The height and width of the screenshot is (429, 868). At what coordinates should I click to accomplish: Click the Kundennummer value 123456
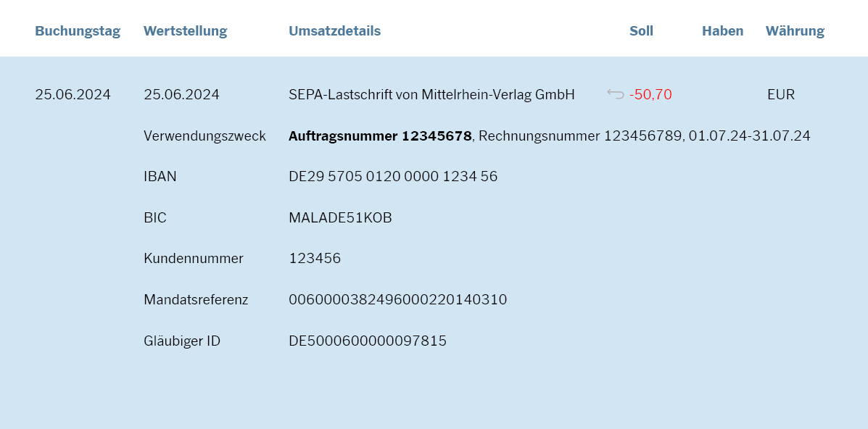[x=315, y=259]
